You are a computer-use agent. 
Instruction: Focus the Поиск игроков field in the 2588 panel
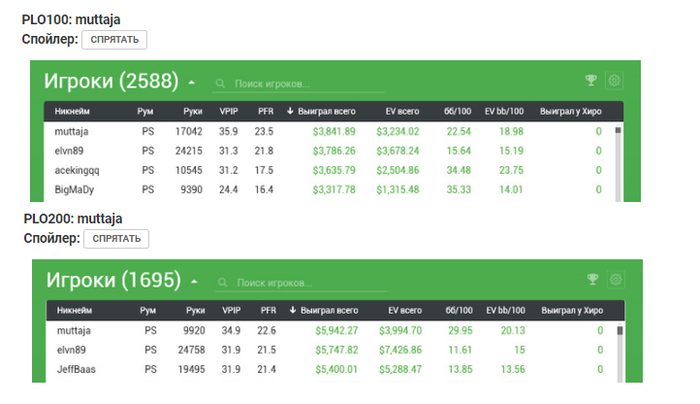pyautogui.click(x=300, y=84)
